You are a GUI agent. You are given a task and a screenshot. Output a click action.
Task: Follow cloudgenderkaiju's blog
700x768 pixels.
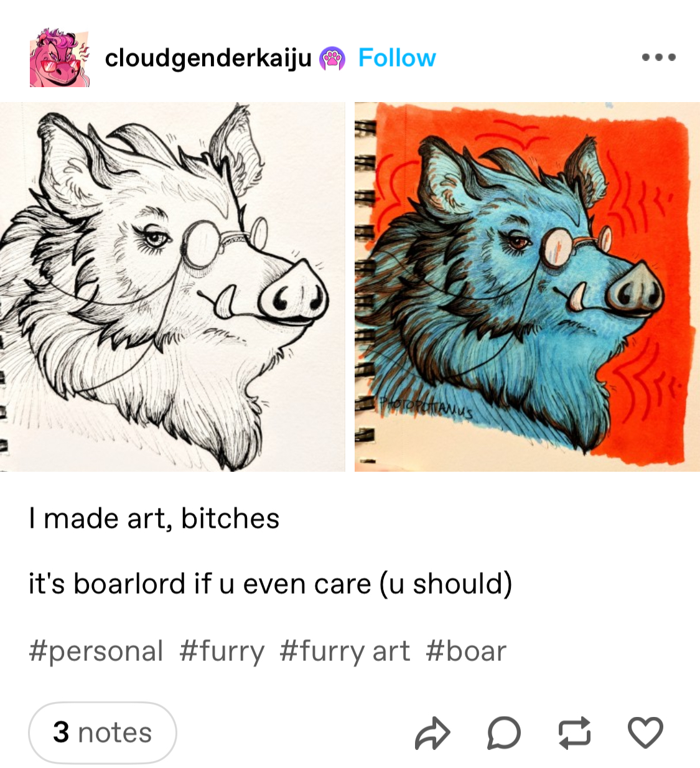[397, 58]
